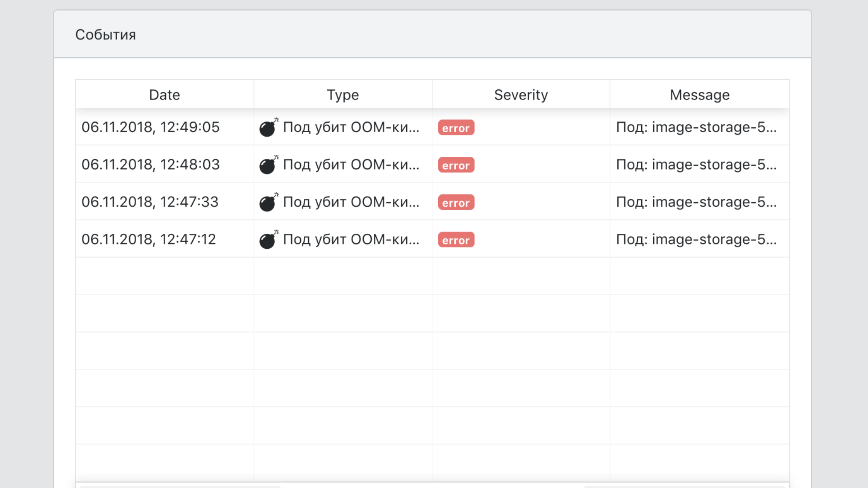The width and height of the screenshot is (868, 488).
Task: Open message 'Под: image-storage-5...' at 12:47:12
Action: click(696, 239)
